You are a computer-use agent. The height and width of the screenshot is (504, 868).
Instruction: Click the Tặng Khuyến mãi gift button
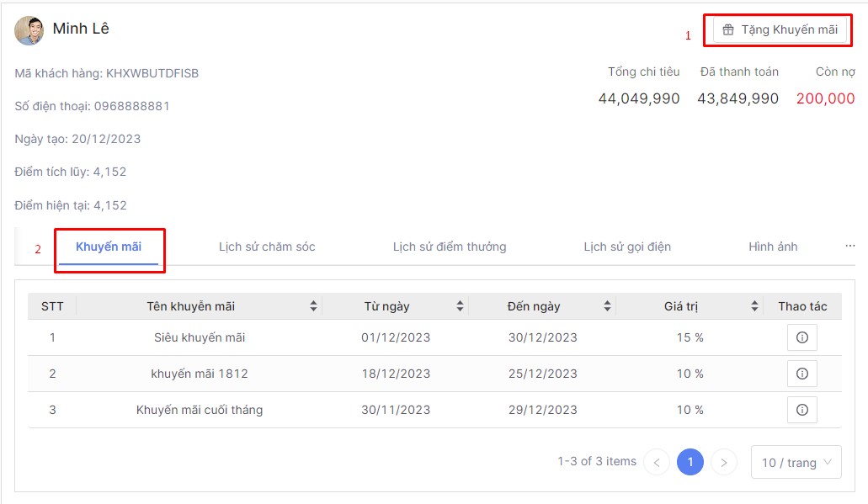780,29
